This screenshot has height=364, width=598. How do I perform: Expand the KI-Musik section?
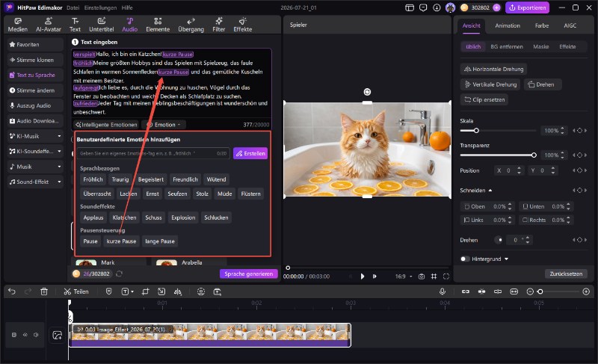click(59, 136)
